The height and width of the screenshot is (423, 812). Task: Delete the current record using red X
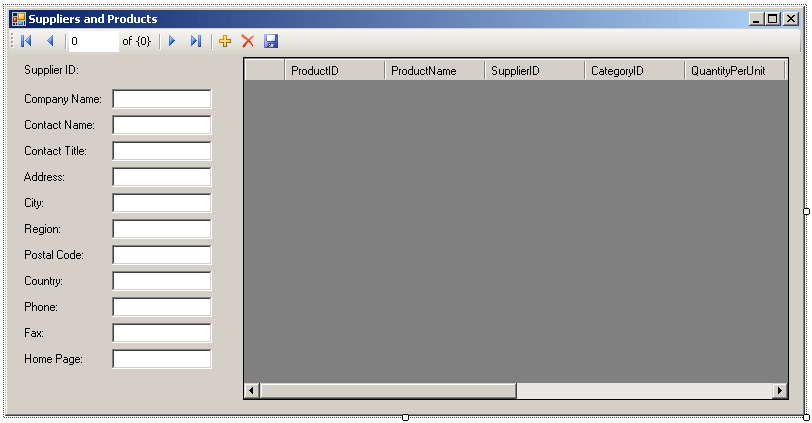pos(248,41)
